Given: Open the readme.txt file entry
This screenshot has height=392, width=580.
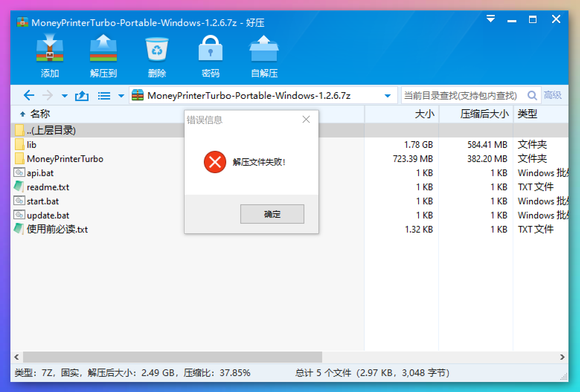Looking at the screenshot, I should [48, 187].
